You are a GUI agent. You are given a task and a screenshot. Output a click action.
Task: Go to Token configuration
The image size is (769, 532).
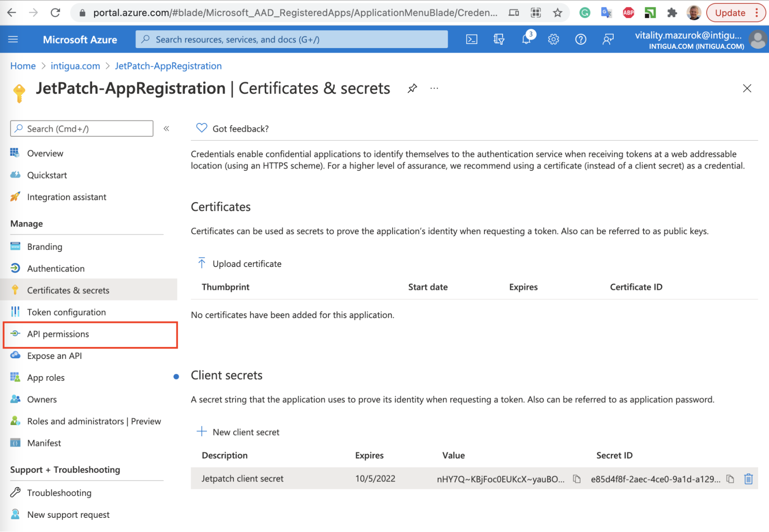click(x=66, y=312)
